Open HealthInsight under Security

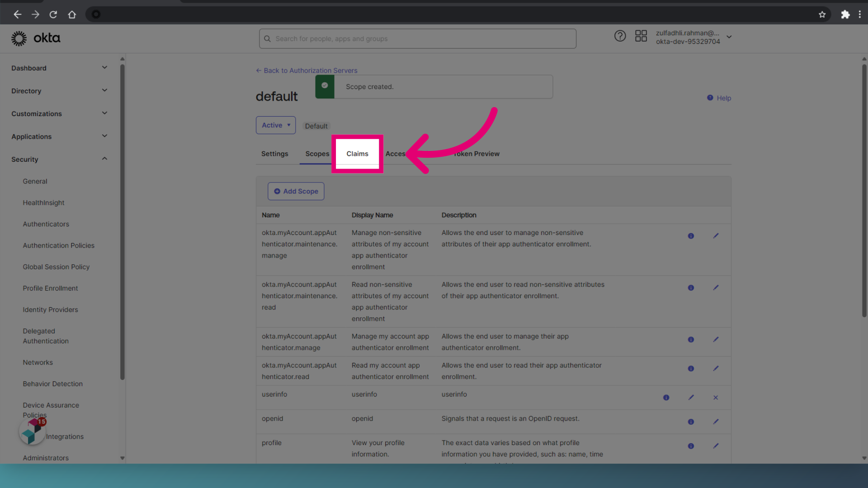(43, 203)
